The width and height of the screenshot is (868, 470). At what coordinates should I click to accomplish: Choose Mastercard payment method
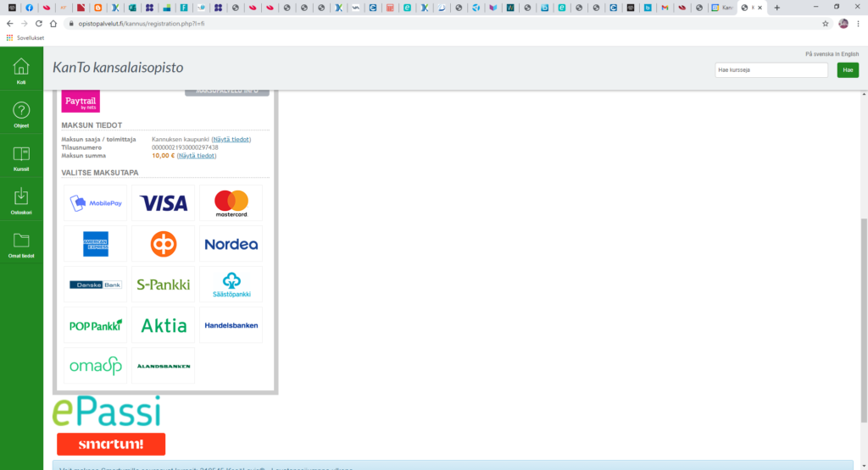pyautogui.click(x=231, y=203)
